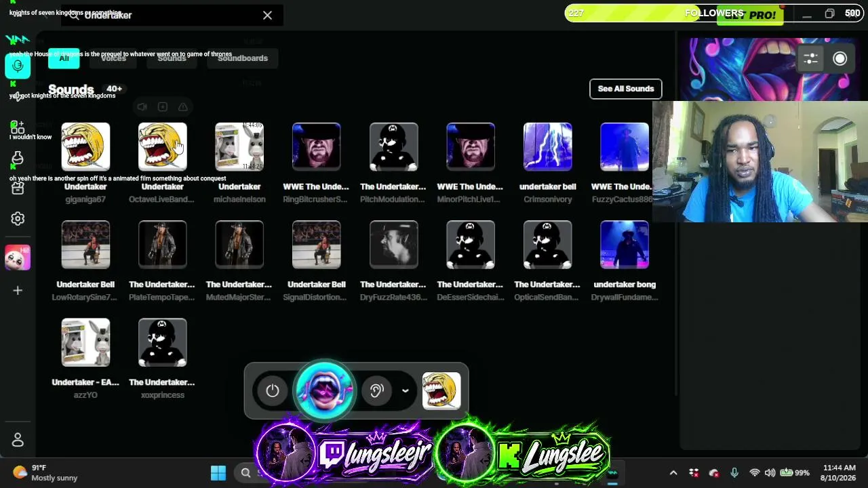Play the undertaker bell sound by Crimsonivory
868x488 pixels.
[548, 147]
